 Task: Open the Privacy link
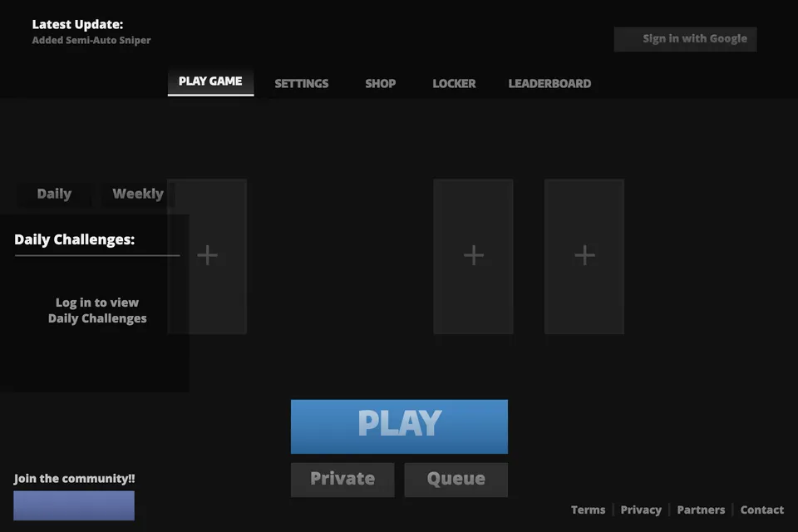click(641, 510)
